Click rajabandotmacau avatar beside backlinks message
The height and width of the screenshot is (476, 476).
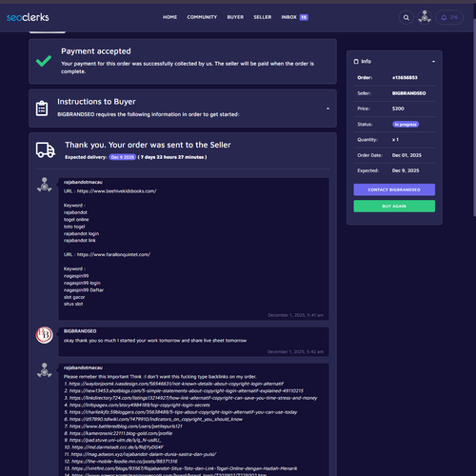coord(45,370)
